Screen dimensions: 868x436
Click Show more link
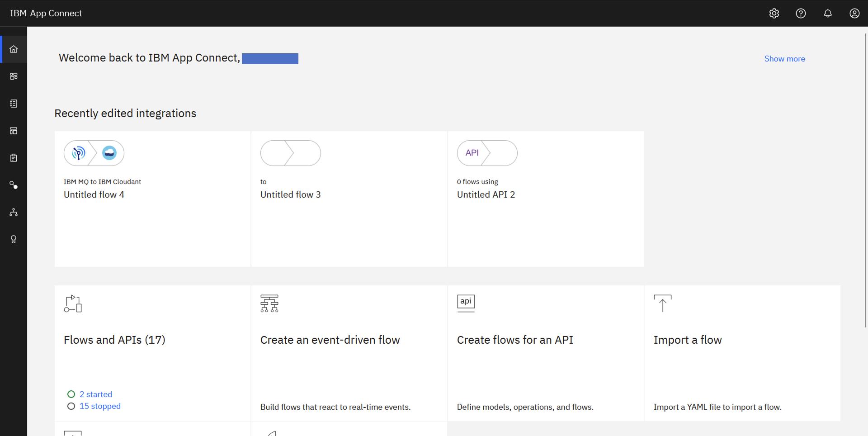(x=785, y=59)
